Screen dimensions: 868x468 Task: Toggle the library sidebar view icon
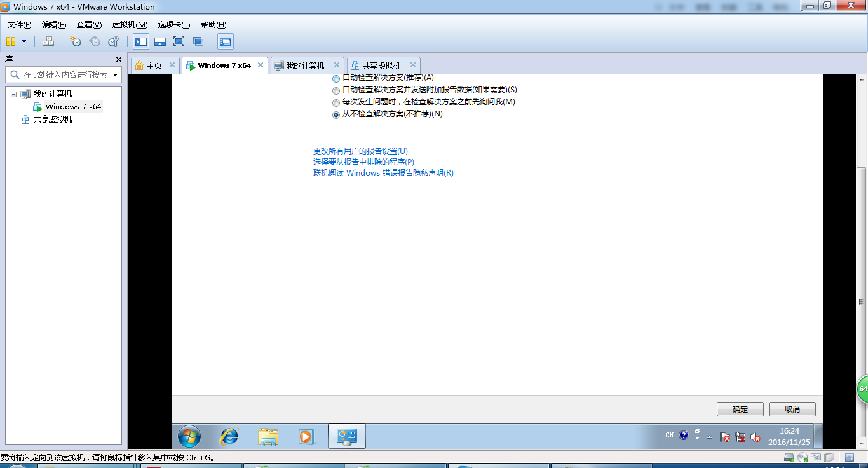coord(141,41)
